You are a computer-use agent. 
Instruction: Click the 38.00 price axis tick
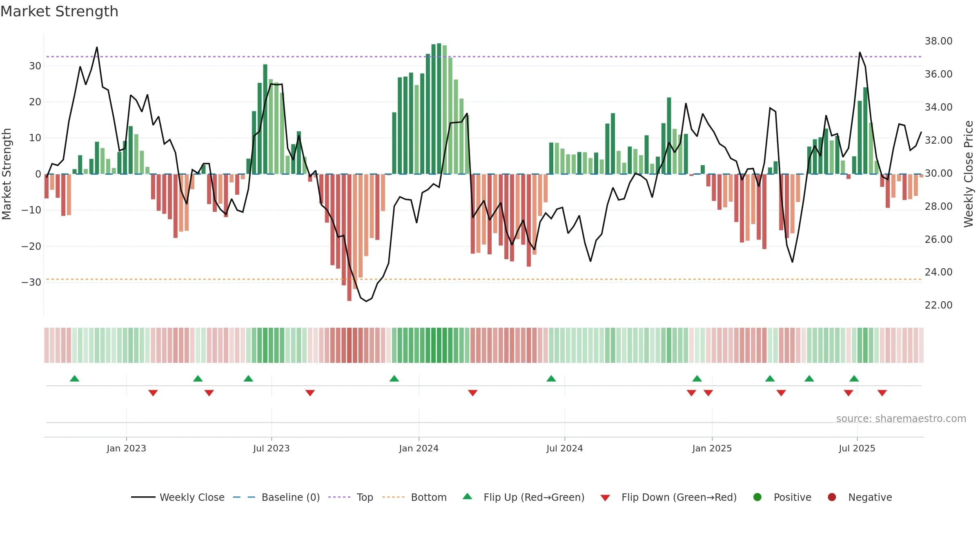938,41
